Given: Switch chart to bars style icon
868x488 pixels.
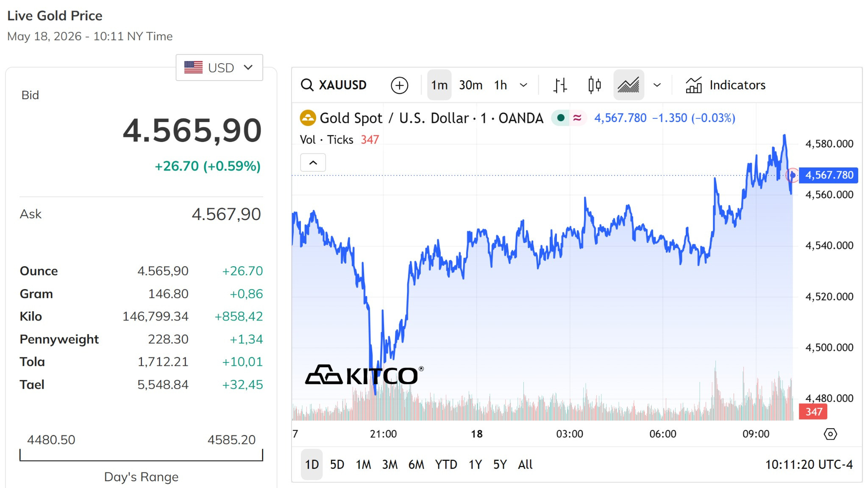Looking at the screenshot, I should point(560,85).
